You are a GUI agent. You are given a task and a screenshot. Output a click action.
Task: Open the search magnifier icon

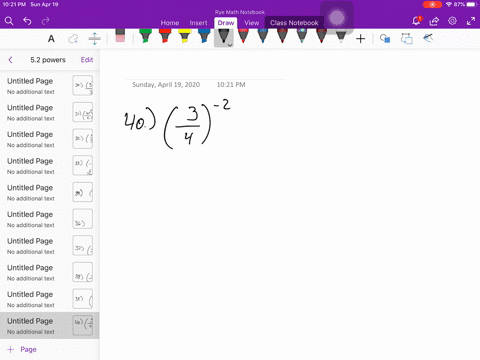pos(9,21)
